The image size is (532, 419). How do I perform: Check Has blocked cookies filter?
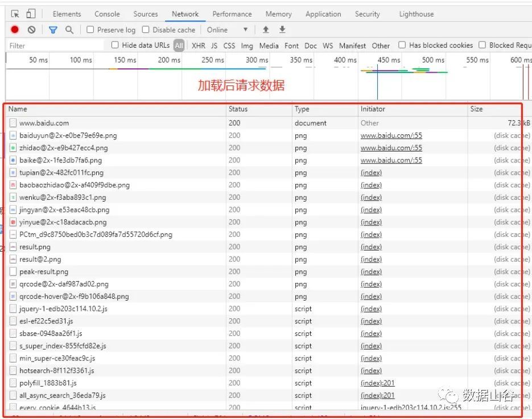(402, 45)
